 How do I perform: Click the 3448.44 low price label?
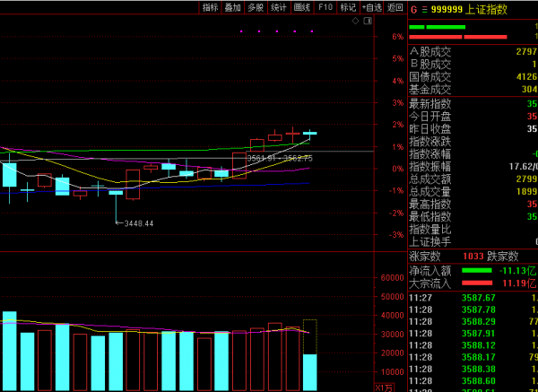[x=139, y=223]
